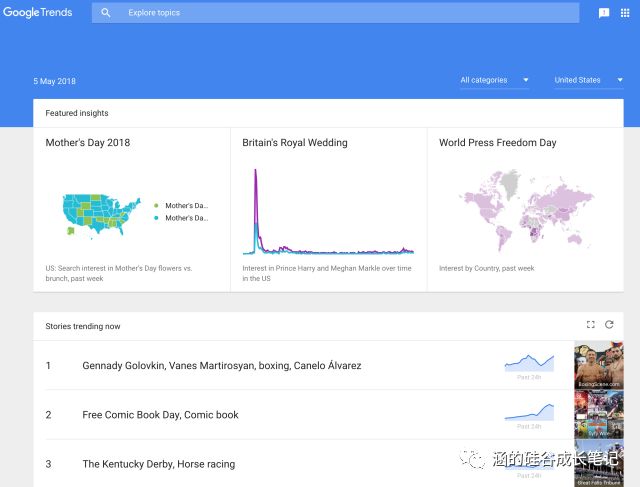640x487 pixels.
Task: Select the Free Comic Book Day story
Action: click(161, 415)
